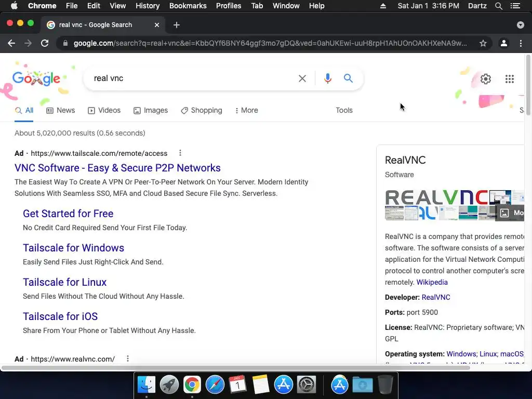Open the realvnc.com ad options three-dot menu

[x=128, y=358]
